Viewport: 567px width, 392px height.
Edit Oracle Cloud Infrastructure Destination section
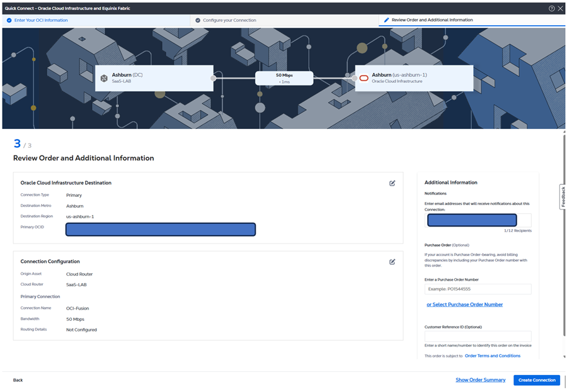click(x=392, y=183)
